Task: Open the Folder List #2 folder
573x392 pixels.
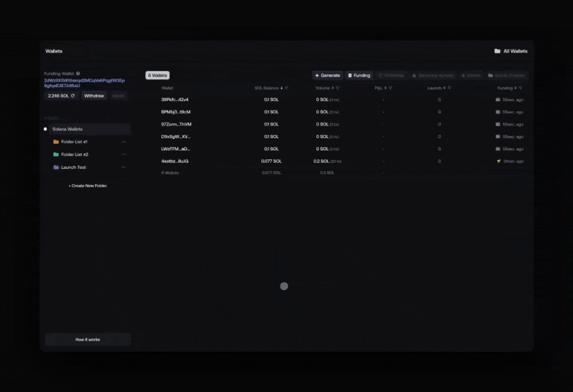Action: pyautogui.click(x=75, y=155)
